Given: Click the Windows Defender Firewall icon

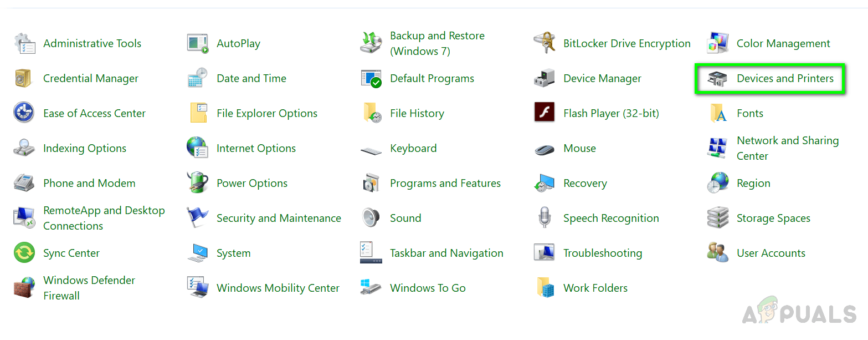Looking at the screenshot, I should pos(24,288).
